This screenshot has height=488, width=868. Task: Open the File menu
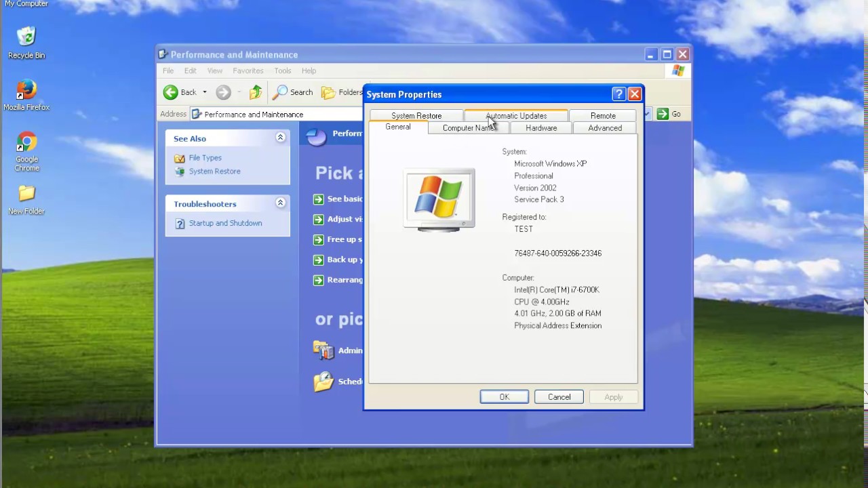pos(168,70)
